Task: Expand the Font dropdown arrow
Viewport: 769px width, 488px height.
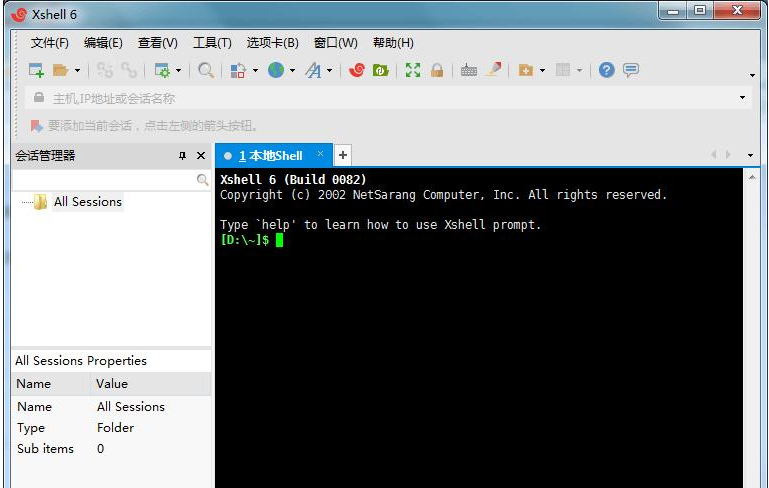Action: coord(330,71)
